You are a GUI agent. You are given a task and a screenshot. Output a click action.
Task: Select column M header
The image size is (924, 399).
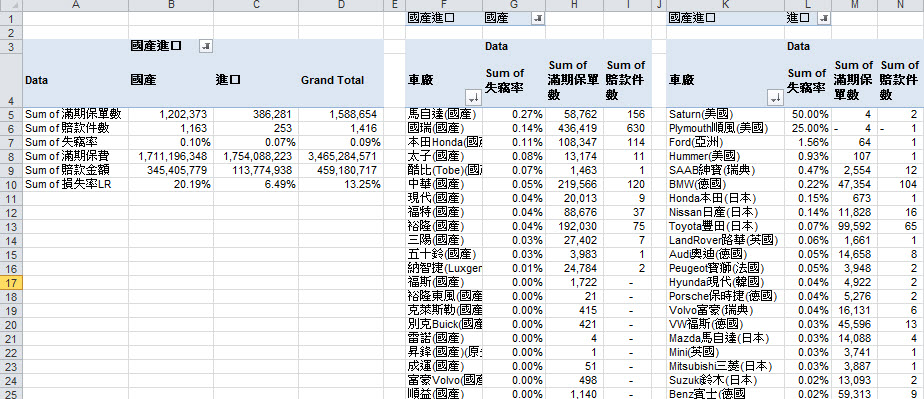[854, 5]
